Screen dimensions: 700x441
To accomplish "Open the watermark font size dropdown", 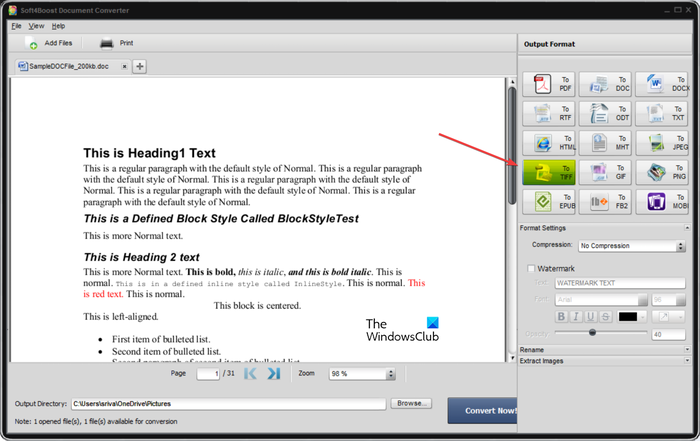I will tap(668, 300).
